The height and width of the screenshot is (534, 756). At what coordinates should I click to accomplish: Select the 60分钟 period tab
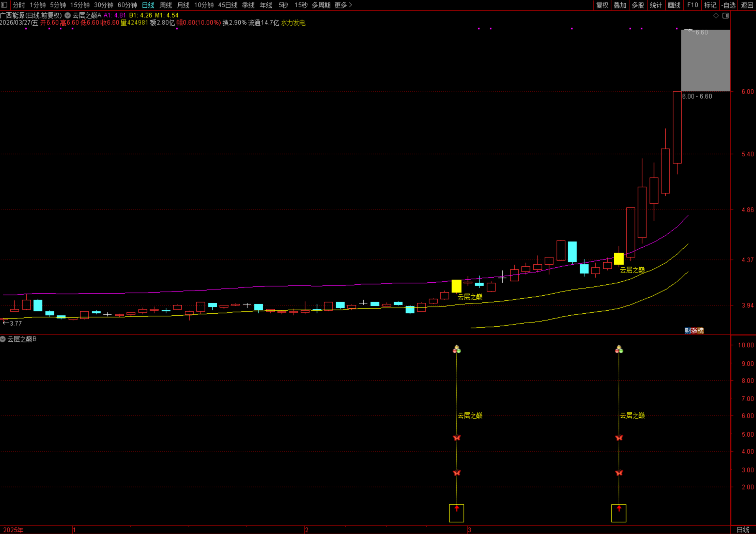coord(127,5)
